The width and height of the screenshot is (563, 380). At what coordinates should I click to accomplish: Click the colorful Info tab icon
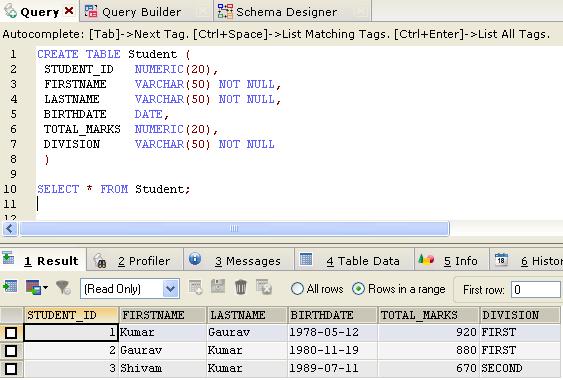(x=426, y=259)
